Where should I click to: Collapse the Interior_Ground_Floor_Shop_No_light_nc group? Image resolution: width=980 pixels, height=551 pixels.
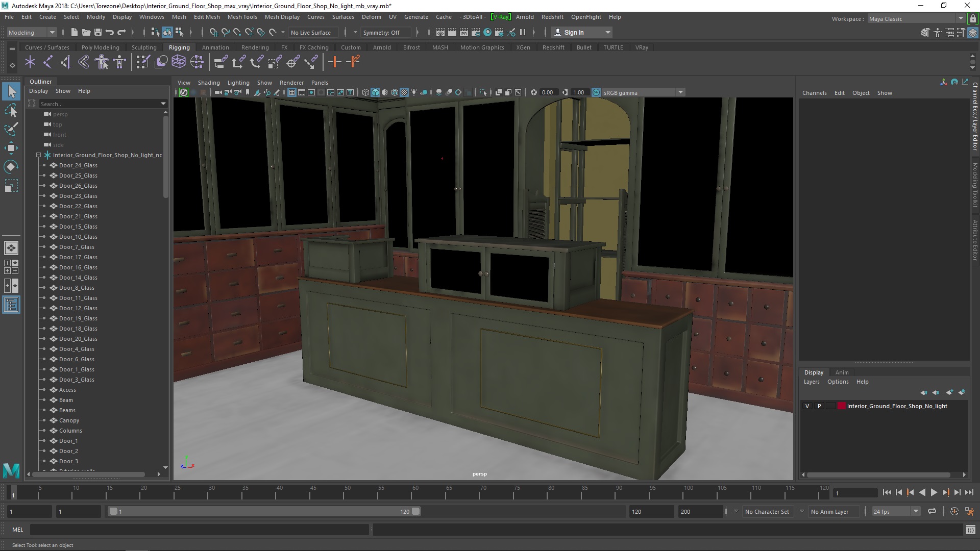tap(38, 155)
